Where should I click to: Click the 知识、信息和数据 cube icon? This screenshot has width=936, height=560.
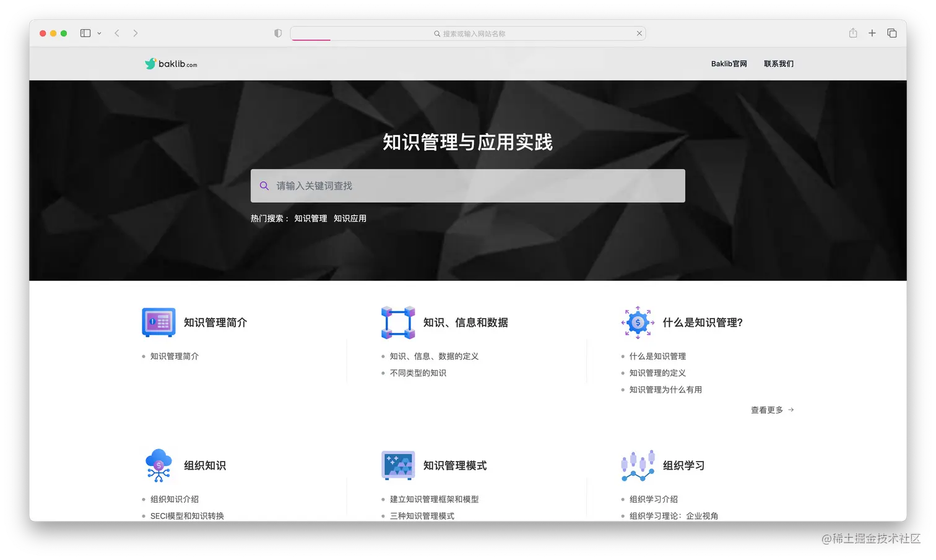pyautogui.click(x=398, y=322)
